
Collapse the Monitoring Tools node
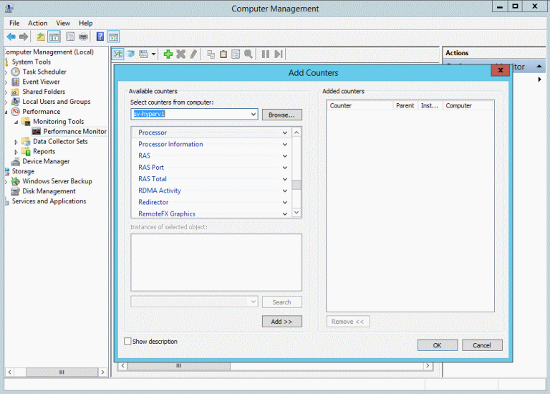click(x=16, y=122)
